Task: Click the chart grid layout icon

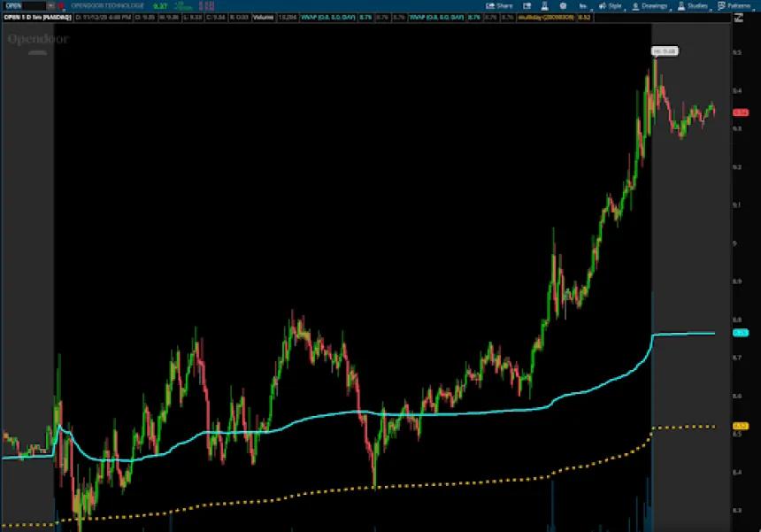Action: point(527,6)
